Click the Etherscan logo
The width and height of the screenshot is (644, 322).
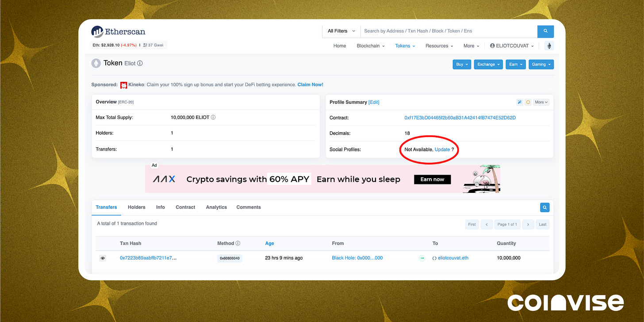click(x=118, y=31)
